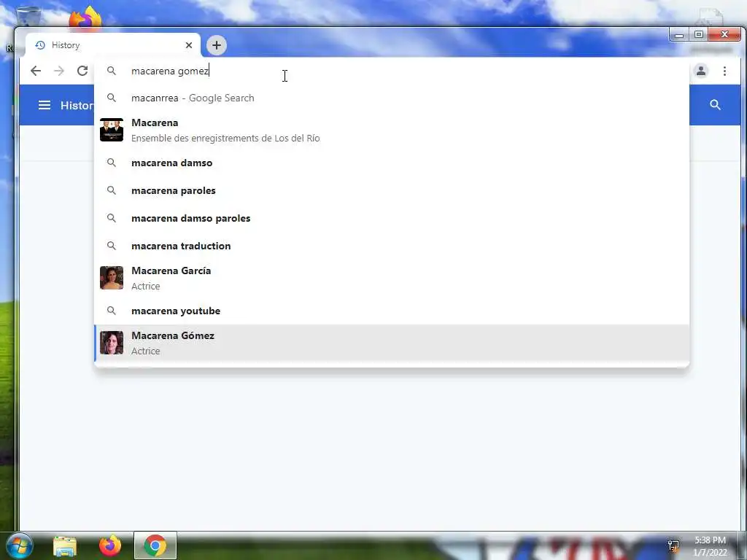
Task: Open a new tab with the plus button
Action: [216, 45]
